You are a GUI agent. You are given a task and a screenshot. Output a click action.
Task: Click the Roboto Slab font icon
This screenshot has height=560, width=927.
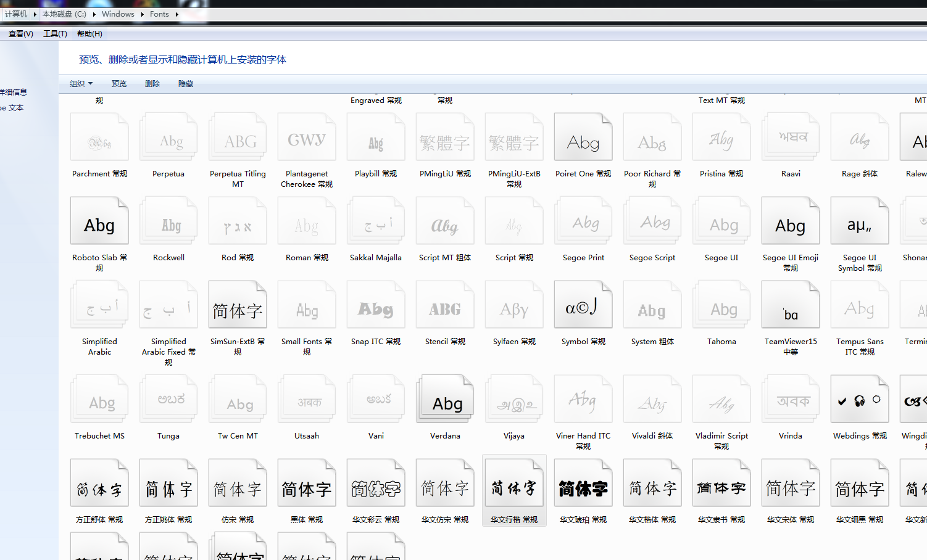click(99, 221)
